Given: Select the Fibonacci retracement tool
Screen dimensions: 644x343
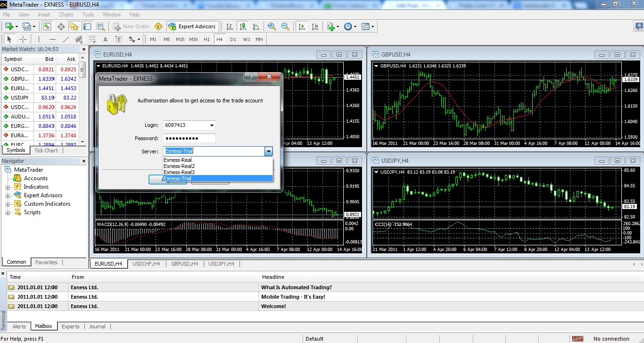Looking at the screenshot, I should click(x=92, y=39).
